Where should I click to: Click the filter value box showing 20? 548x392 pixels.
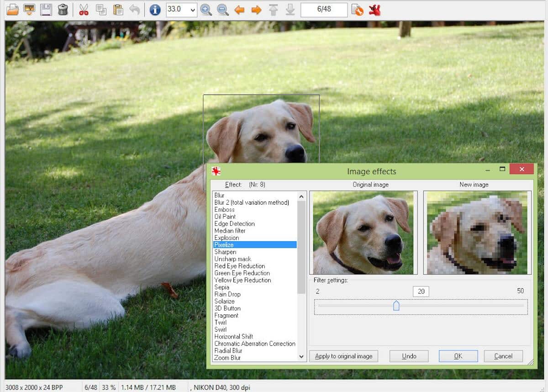coord(421,291)
